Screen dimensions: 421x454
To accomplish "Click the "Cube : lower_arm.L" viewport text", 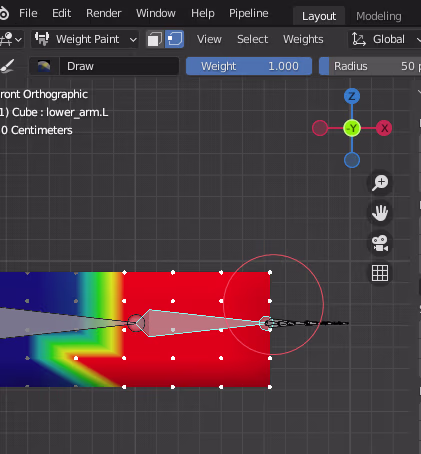I will coord(60,112).
